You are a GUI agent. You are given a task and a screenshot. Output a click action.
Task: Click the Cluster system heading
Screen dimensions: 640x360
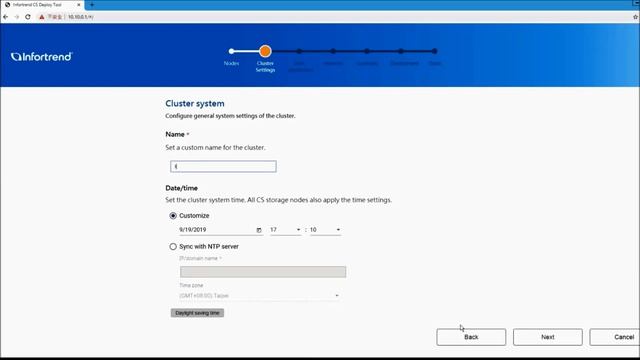[195, 104]
